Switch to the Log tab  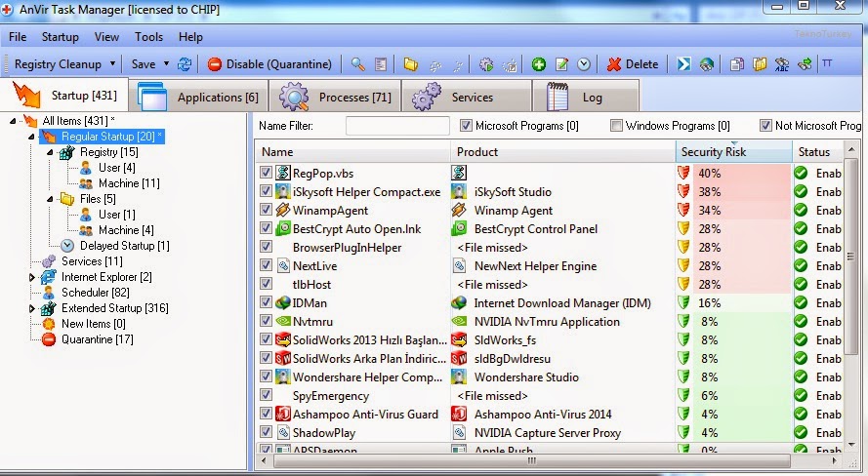tap(586, 97)
